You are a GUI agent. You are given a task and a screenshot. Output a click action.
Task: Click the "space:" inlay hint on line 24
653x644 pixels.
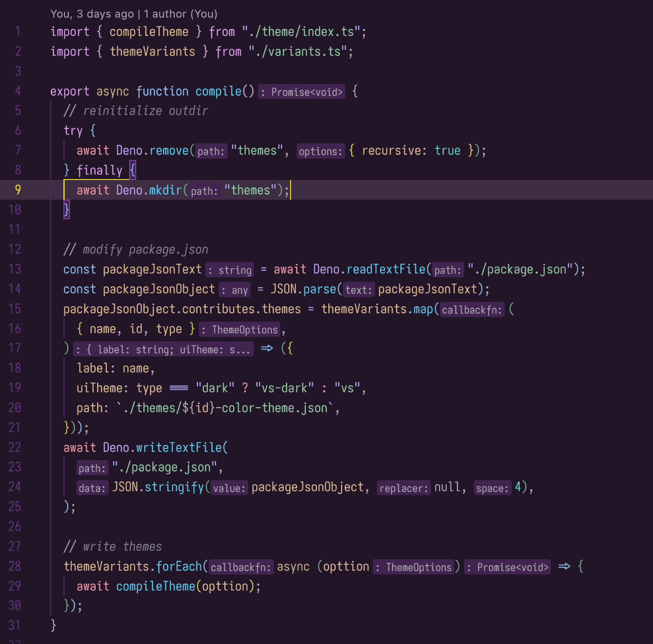click(493, 488)
